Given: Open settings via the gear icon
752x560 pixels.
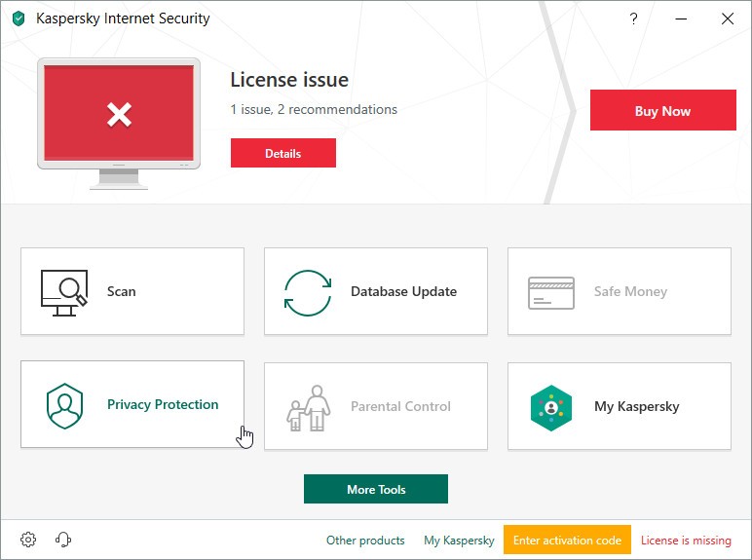Looking at the screenshot, I should pyautogui.click(x=28, y=540).
